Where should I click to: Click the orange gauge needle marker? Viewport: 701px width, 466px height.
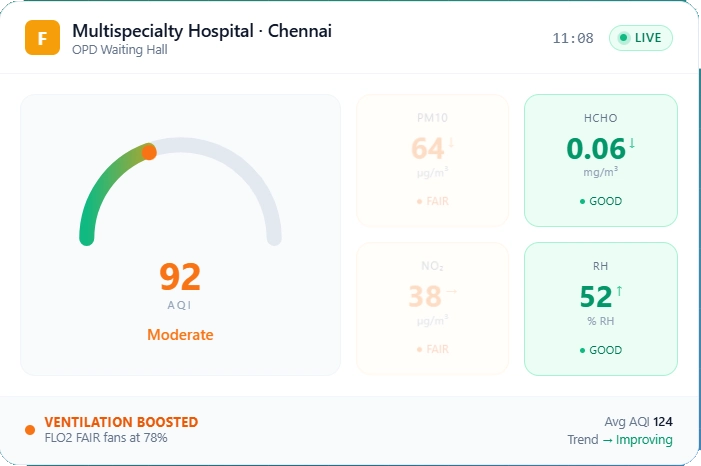tap(149, 152)
